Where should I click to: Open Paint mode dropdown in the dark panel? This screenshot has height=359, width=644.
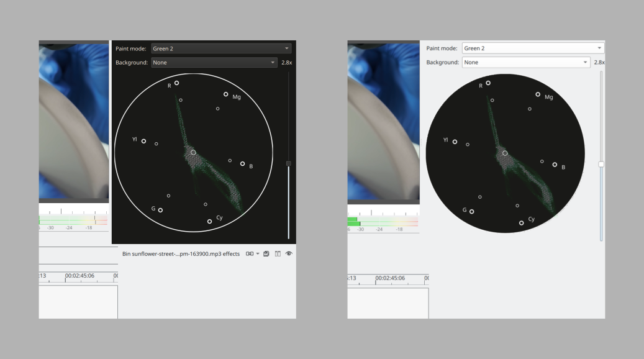220,48
